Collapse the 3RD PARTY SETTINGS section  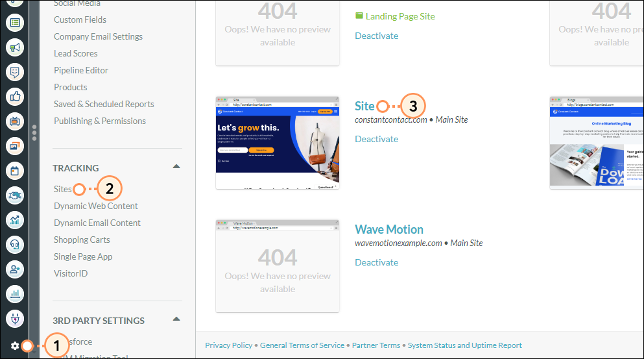[x=176, y=319]
